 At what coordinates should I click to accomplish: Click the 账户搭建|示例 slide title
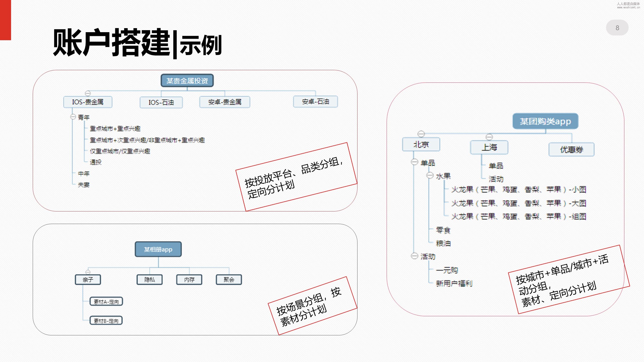click(x=137, y=43)
